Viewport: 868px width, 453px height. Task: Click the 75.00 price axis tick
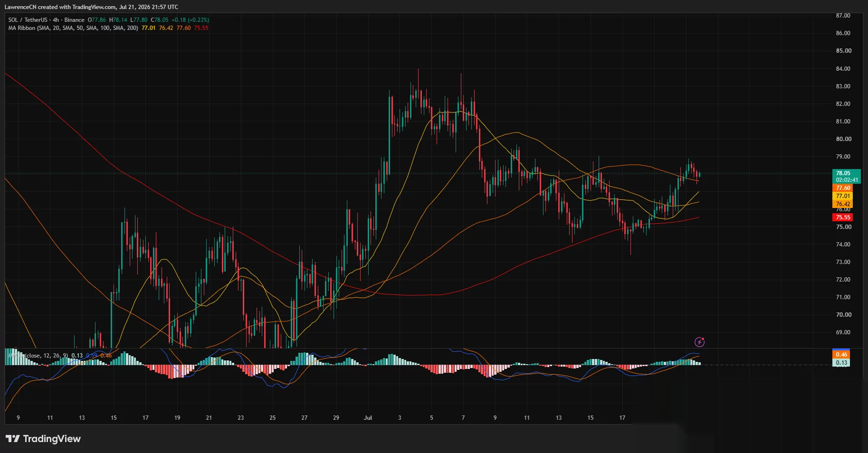[x=843, y=227]
